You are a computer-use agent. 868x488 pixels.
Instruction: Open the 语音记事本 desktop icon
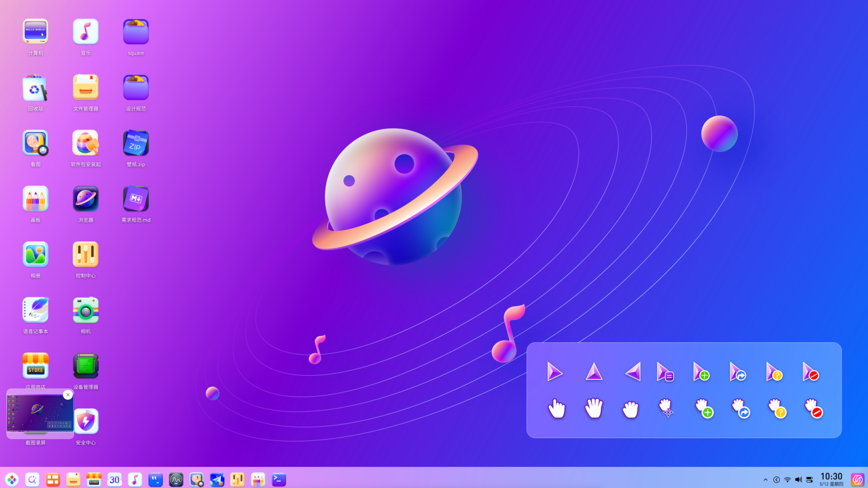35,310
